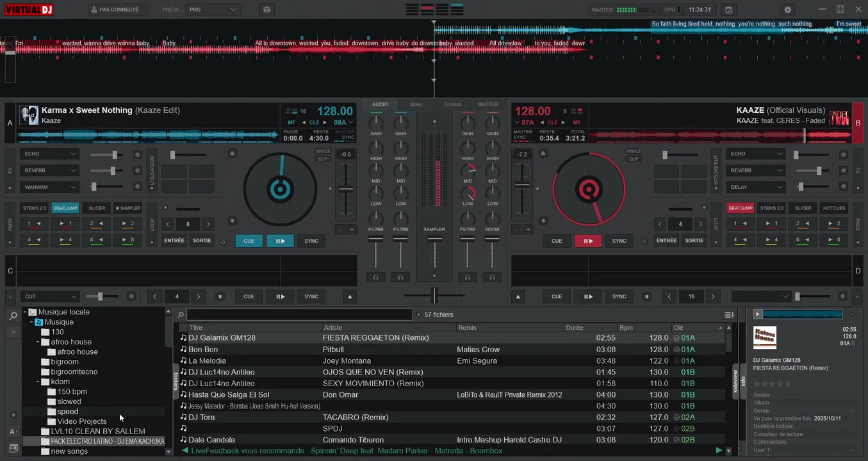Toggle headphone cue for the first mixer channel
Viewport: 868px width, 461px height.
pos(376,277)
